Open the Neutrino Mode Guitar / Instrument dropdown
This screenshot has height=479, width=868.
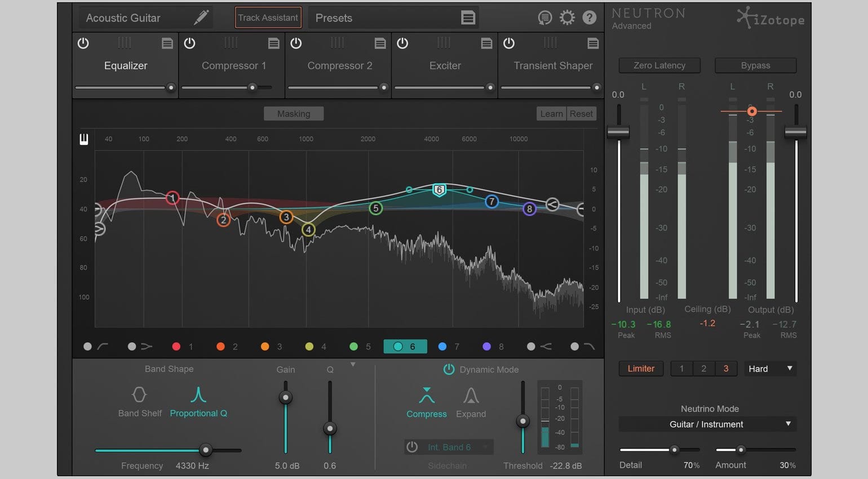coord(707,424)
